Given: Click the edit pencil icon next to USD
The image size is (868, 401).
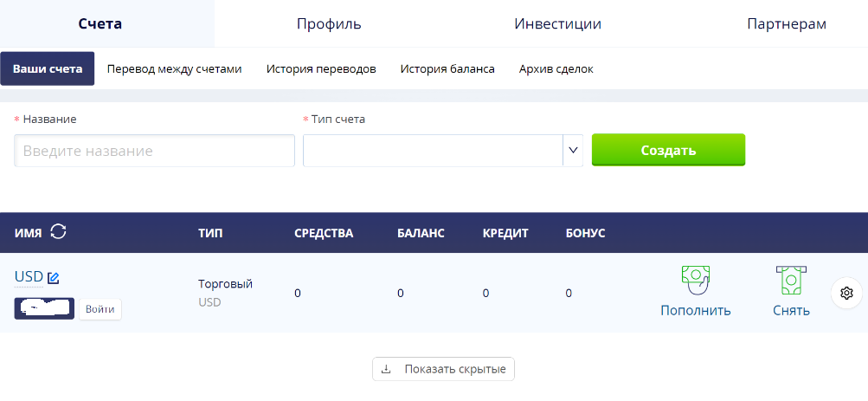Looking at the screenshot, I should pos(53,277).
